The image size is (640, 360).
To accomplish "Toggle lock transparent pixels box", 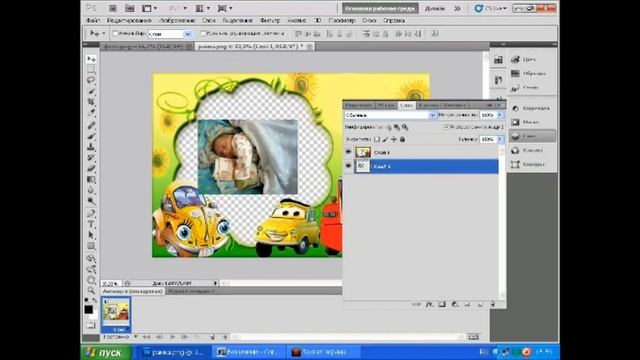I will pyautogui.click(x=377, y=139).
